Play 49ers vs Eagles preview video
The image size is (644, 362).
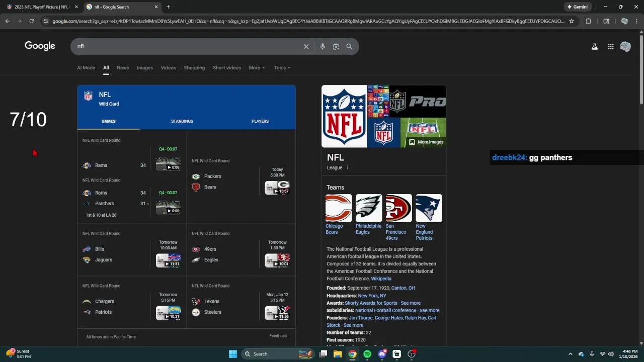(277, 260)
